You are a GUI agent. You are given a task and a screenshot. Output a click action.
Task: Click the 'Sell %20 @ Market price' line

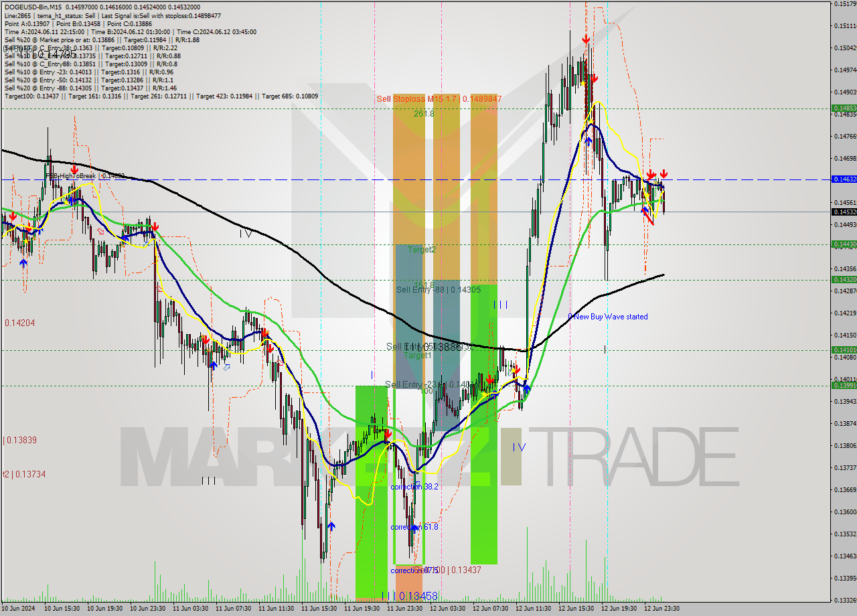tap(102, 40)
